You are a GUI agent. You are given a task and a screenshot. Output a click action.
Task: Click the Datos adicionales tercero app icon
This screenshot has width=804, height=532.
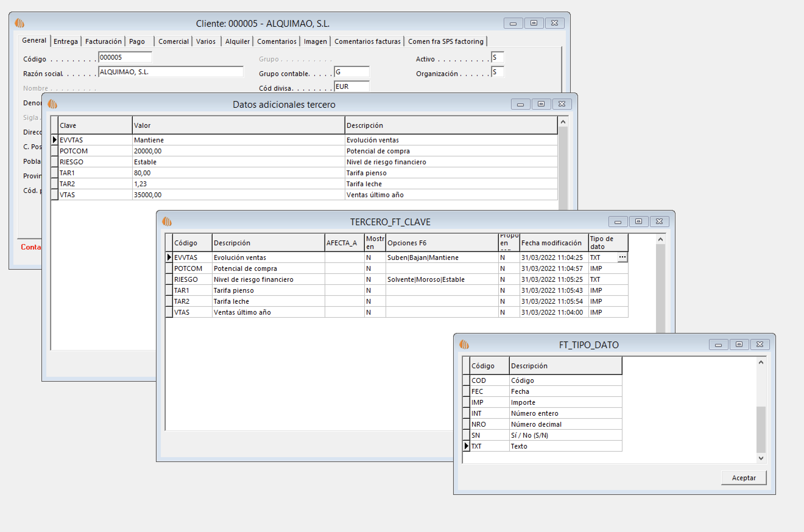click(x=52, y=104)
